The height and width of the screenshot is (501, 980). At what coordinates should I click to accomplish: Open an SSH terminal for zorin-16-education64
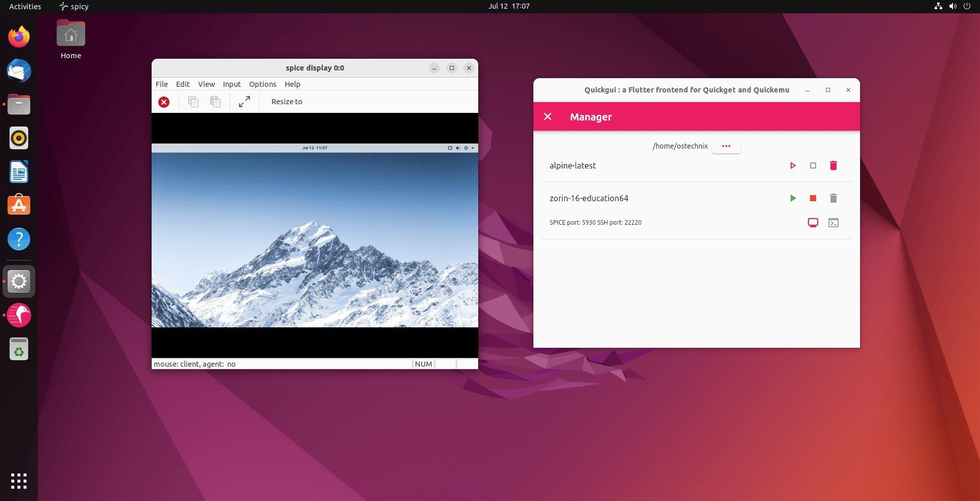[834, 223]
